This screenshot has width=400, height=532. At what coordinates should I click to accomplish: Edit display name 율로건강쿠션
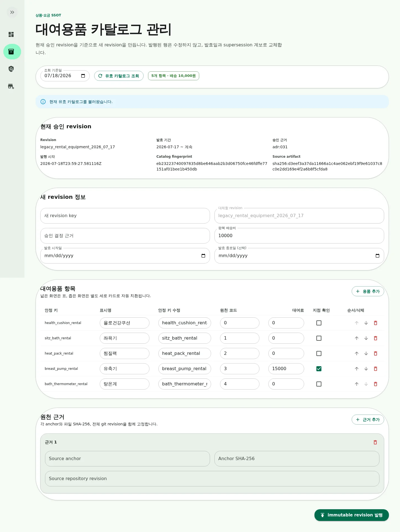pos(124,323)
